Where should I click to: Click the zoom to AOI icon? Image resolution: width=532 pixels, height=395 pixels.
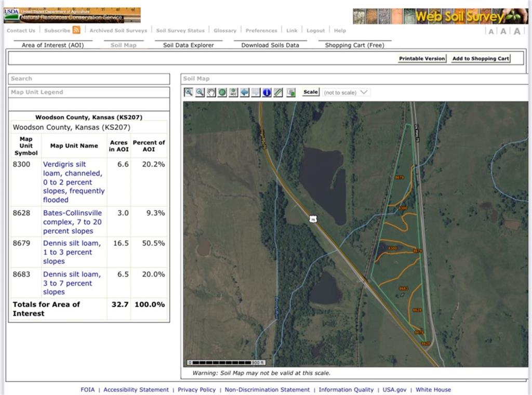point(233,92)
